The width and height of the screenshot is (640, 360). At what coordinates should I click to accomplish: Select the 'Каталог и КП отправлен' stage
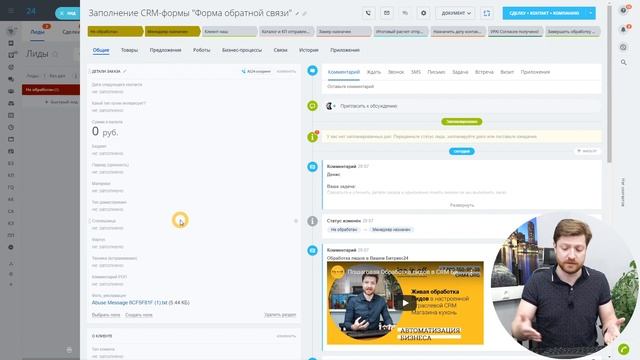[287, 31]
